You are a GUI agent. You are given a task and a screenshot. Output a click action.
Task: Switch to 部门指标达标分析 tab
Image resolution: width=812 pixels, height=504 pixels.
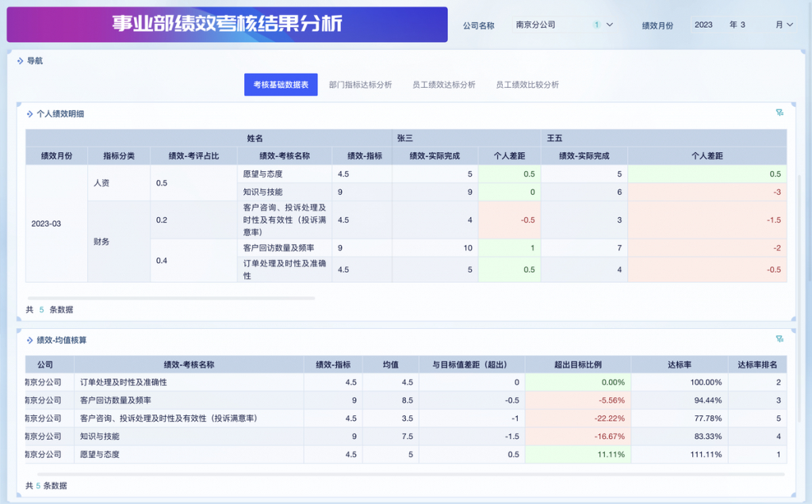(360, 85)
